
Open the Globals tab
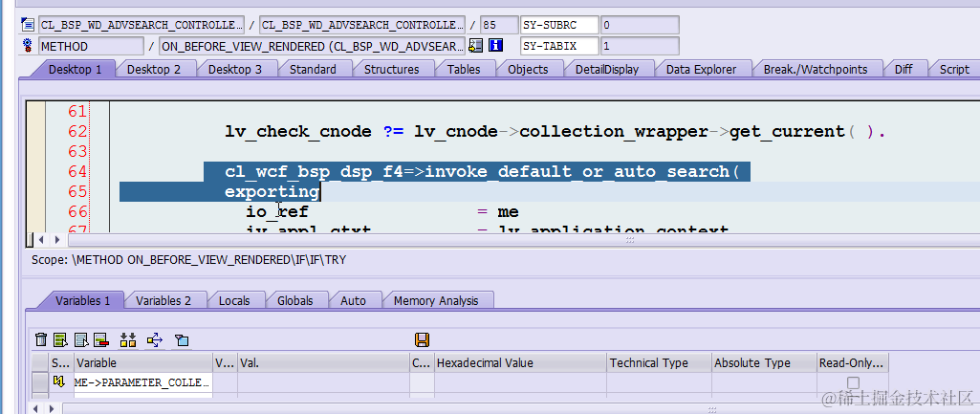[295, 301]
